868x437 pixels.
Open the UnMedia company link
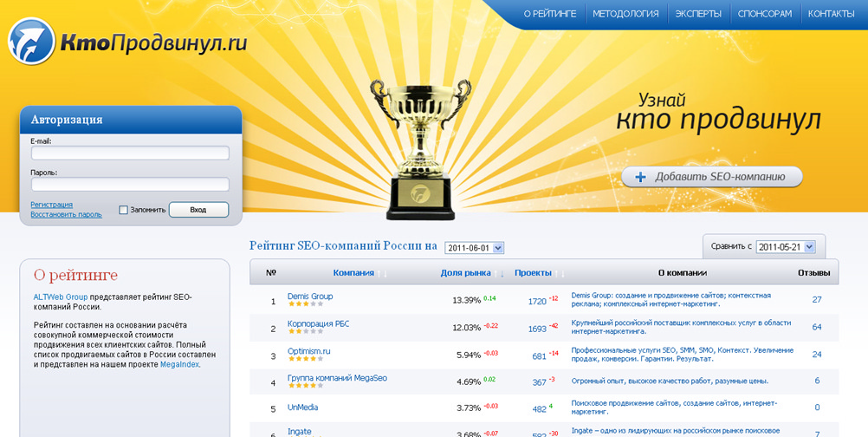[x=303, y=408]
